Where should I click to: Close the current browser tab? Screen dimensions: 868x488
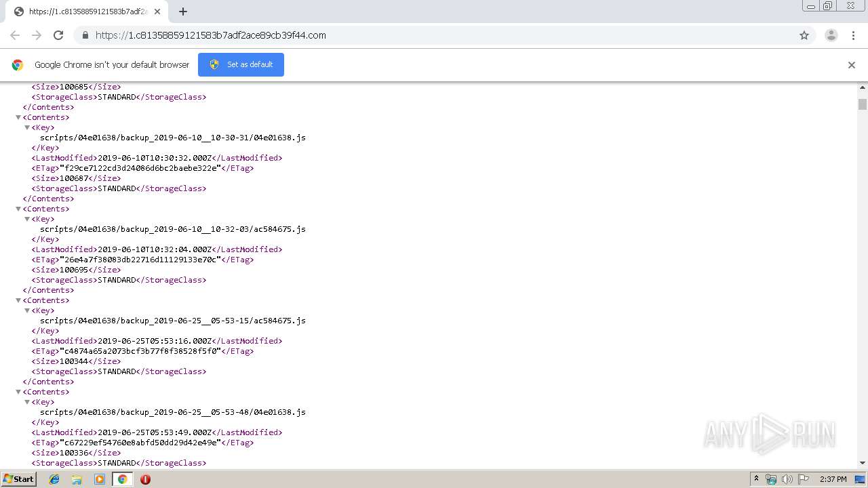click(x=157, y=12)
